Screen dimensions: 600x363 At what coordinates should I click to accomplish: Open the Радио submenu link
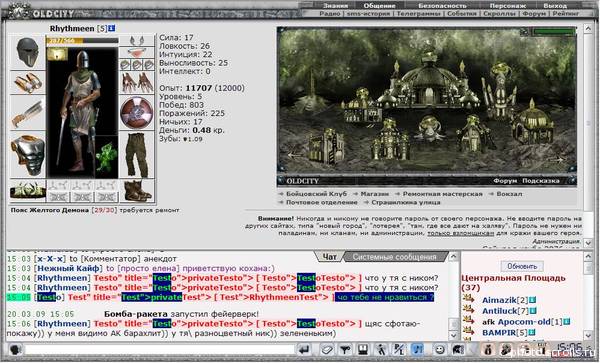click(x=330, y=13)
